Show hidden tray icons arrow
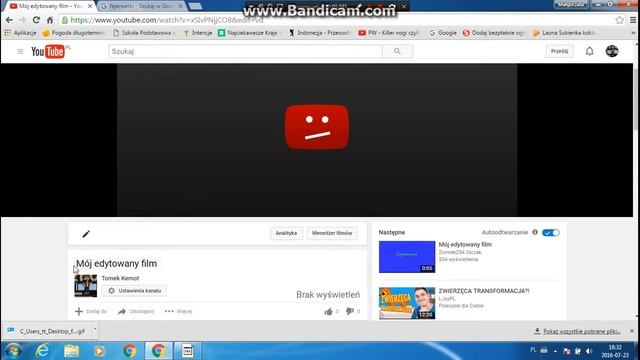The image size is (640, 360). (x=555, y=351)
